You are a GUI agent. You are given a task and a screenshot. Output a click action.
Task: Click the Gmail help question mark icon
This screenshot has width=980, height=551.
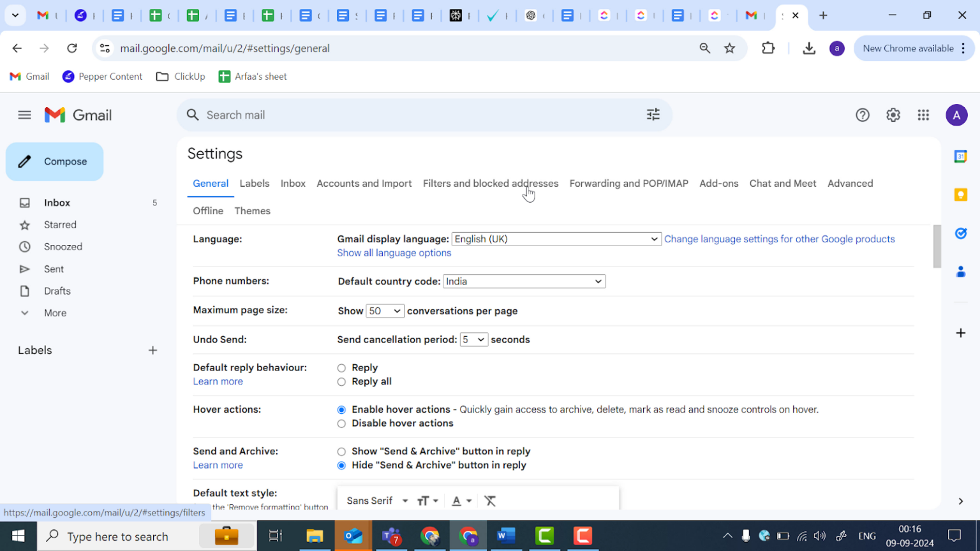coord(862,115)
